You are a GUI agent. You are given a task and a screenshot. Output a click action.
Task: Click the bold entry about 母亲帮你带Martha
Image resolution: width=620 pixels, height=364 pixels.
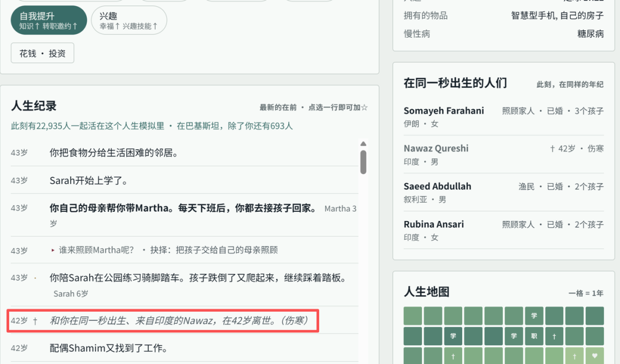pos(184,215)
